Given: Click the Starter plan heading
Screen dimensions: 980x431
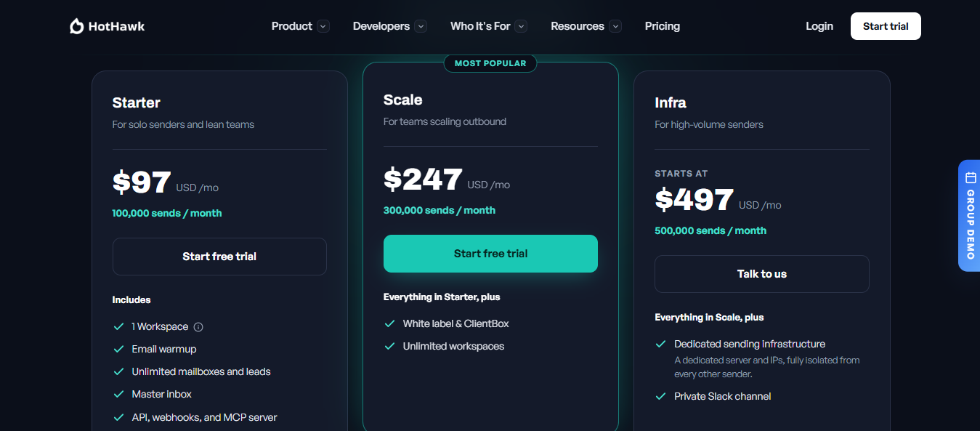Looking at the screenshot, I should pos(137,102).
